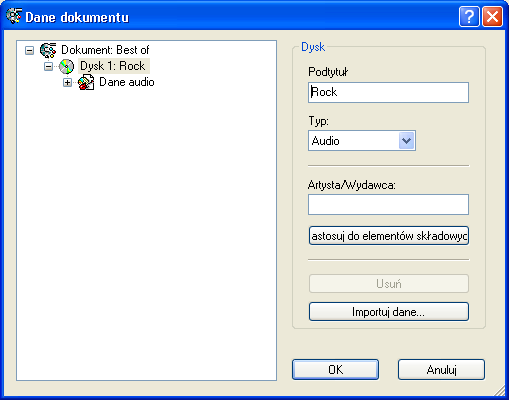
Task: Click the application icon in the title bar
Action: click(14, 16)
